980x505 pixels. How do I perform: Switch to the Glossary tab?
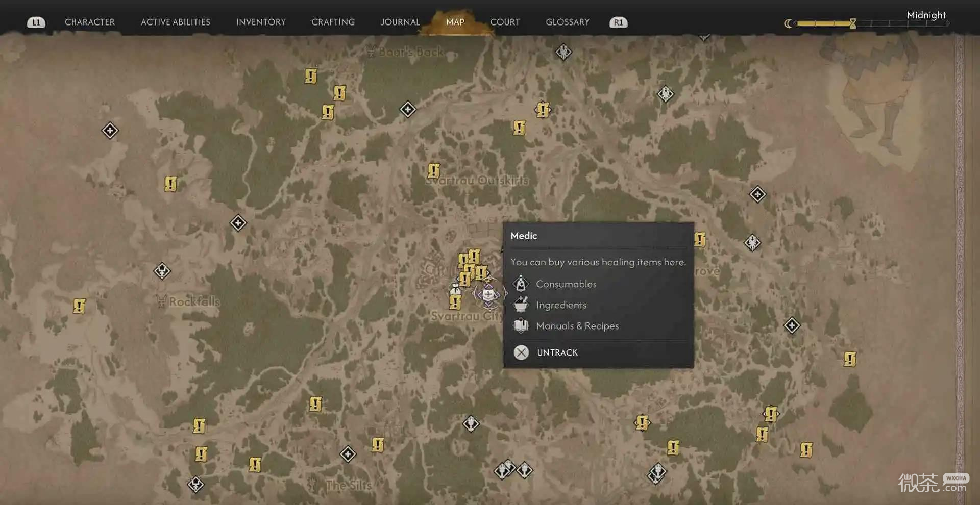(x=568, y=22)
